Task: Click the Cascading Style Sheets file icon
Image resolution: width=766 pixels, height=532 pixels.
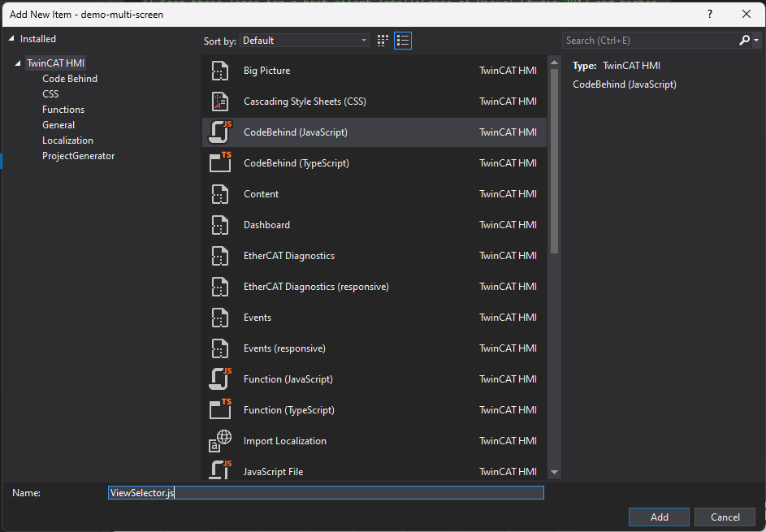Action: 220,102
